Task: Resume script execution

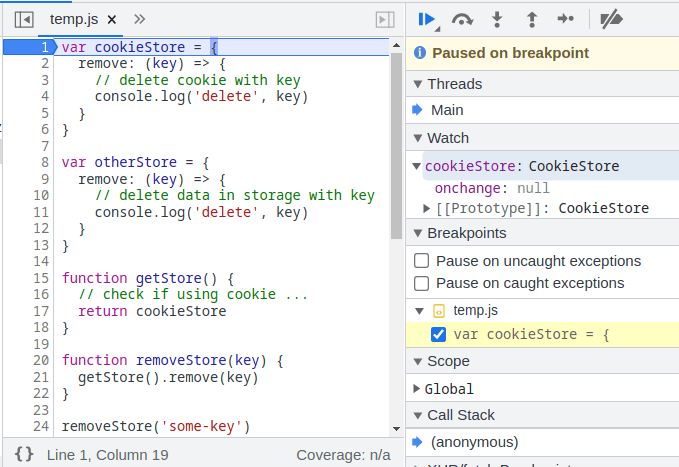Action: click(x=427, y=19)
